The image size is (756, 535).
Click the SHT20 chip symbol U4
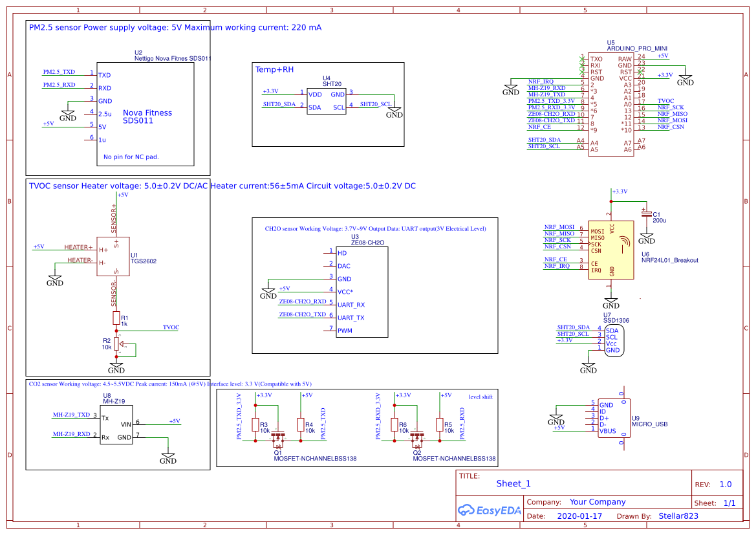[327, 101]
